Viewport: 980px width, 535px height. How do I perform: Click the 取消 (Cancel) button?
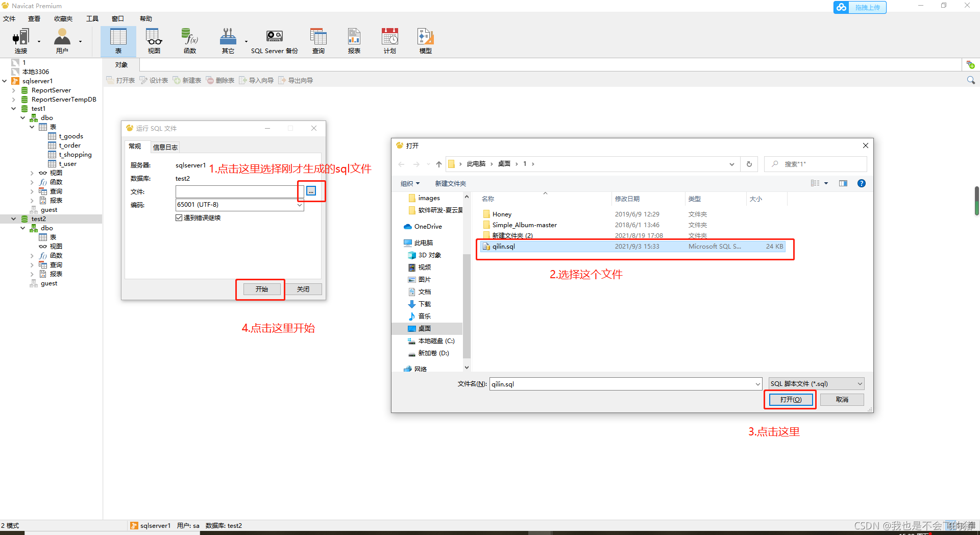(x=842, y=399)
